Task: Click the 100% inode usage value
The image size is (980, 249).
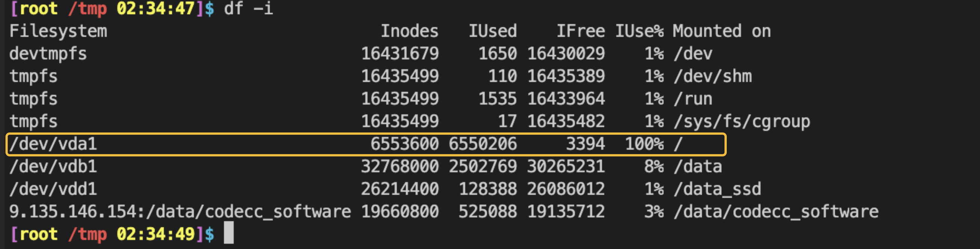Action: coord(644,144)
